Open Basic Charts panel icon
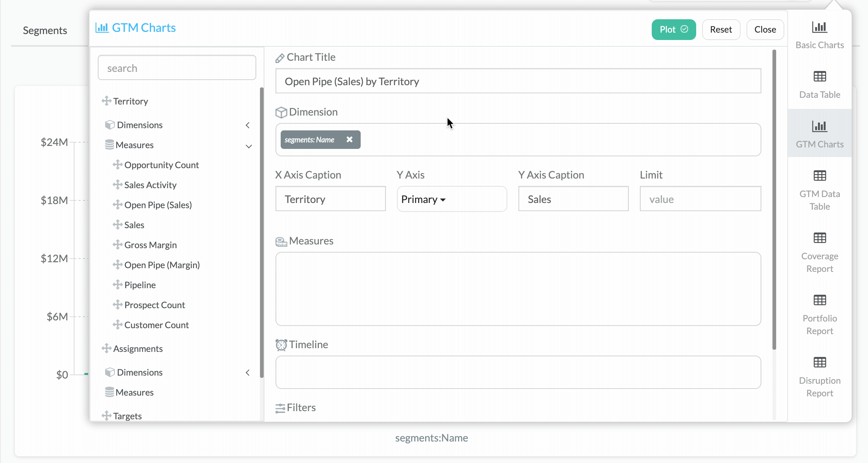Viewport: 868px width, 463px height. (819, 28)
